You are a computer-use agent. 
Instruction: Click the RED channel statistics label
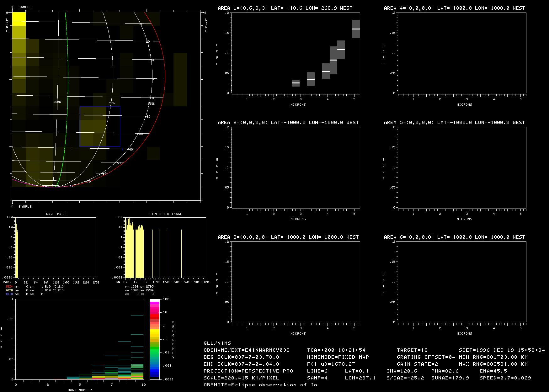coord(9,287)
